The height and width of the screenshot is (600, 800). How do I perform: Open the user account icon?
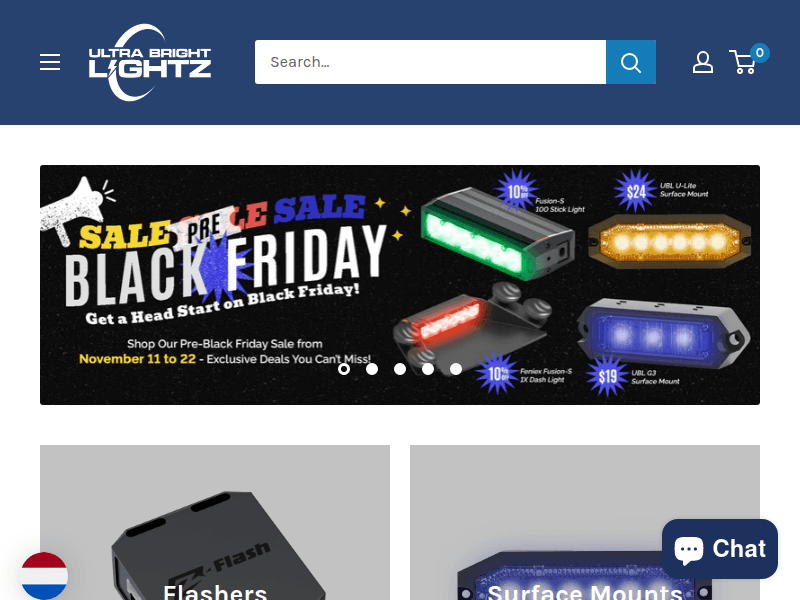[703, 62]
